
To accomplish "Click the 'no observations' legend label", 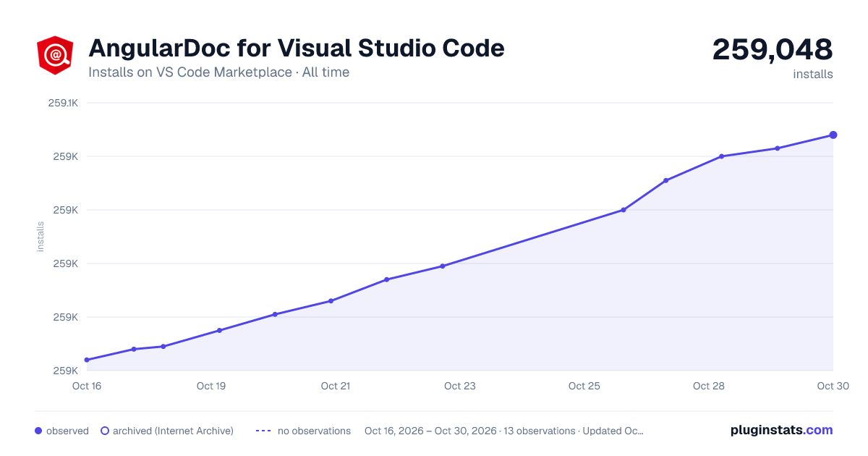I will pyautogui.click(x=314, y=431).
